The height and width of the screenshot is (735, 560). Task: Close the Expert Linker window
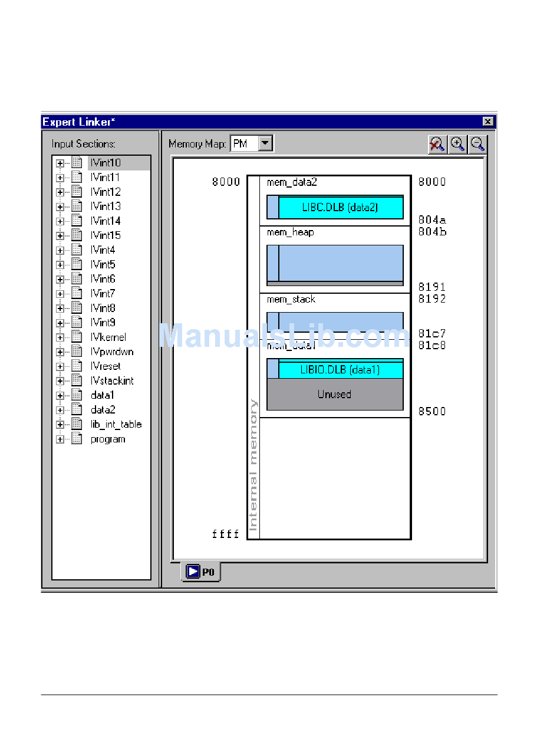[487, 122]
